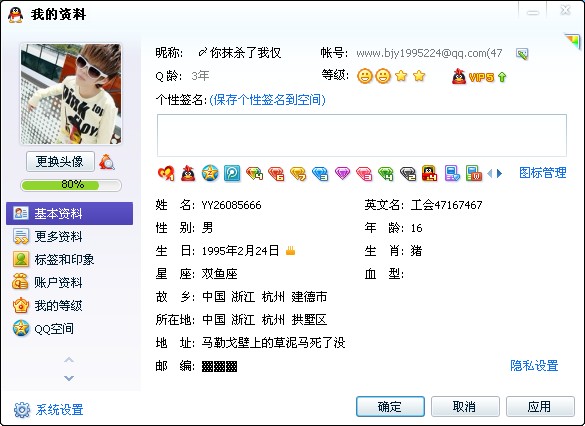Click the Qzone yellow star icon in icon row

210,173
